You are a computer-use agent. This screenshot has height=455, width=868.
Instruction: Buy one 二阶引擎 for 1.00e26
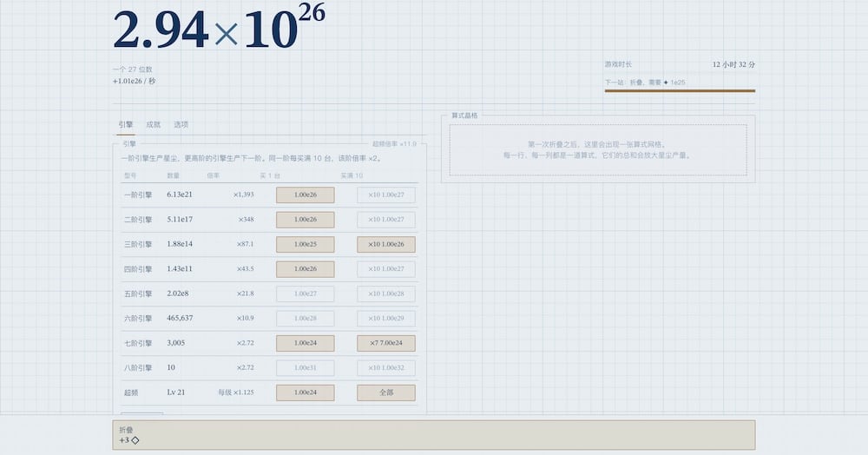305,220
